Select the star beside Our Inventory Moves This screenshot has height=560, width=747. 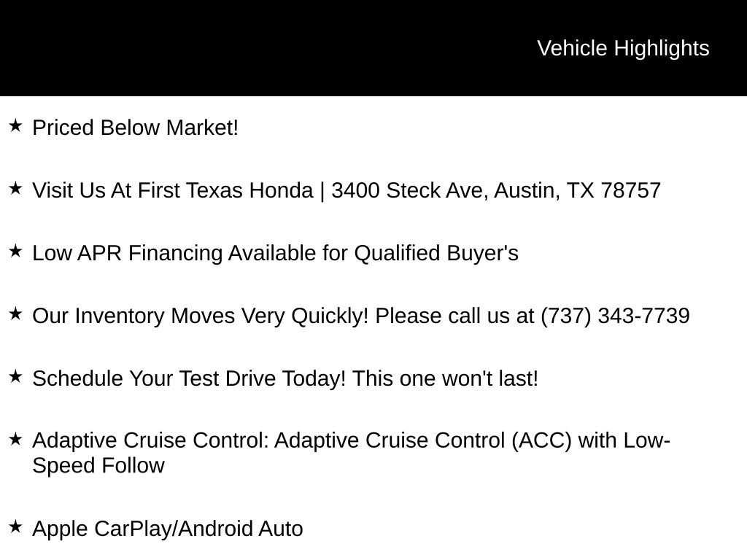(15, 314)
